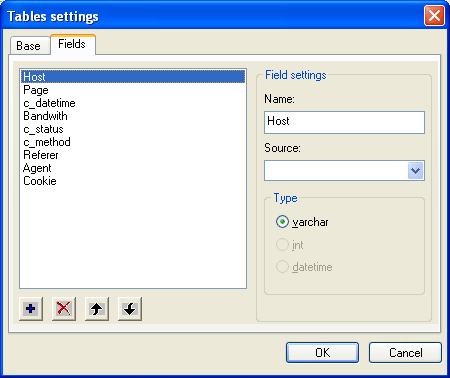The image size is (450, 378).
Task: Move the selected field down
Action: coord(130,309)
